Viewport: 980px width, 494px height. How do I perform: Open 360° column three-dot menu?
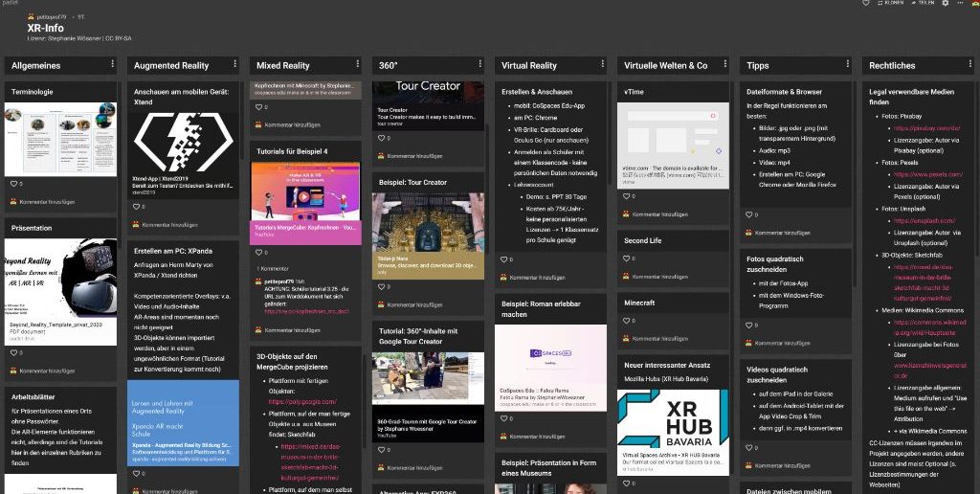coord(480,64)
